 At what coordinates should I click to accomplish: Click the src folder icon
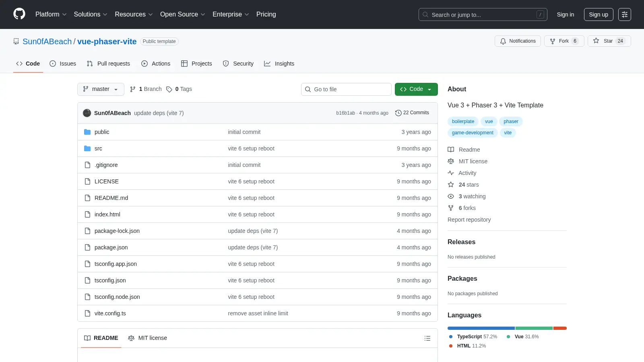87,148
